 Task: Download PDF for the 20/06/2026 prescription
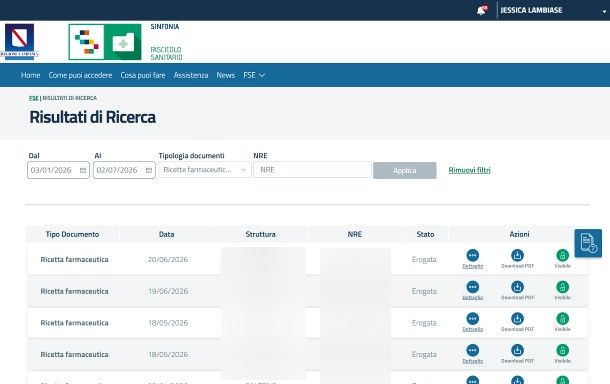[517, 259]
